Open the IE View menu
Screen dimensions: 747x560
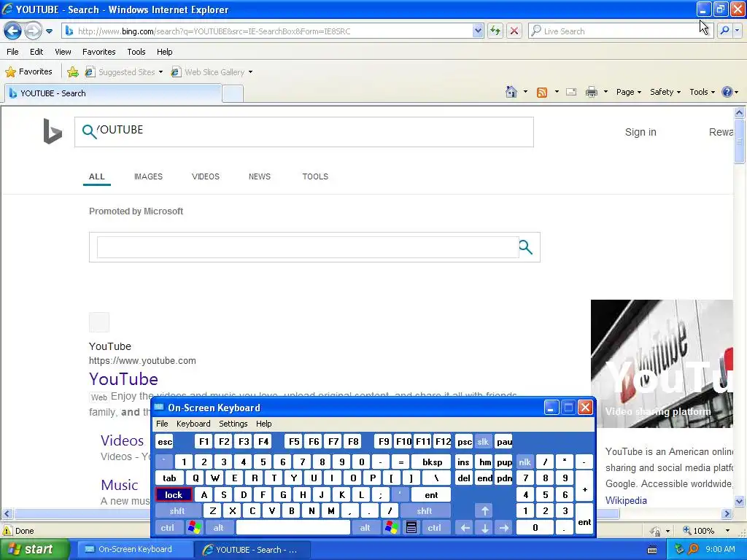(63, 52)
